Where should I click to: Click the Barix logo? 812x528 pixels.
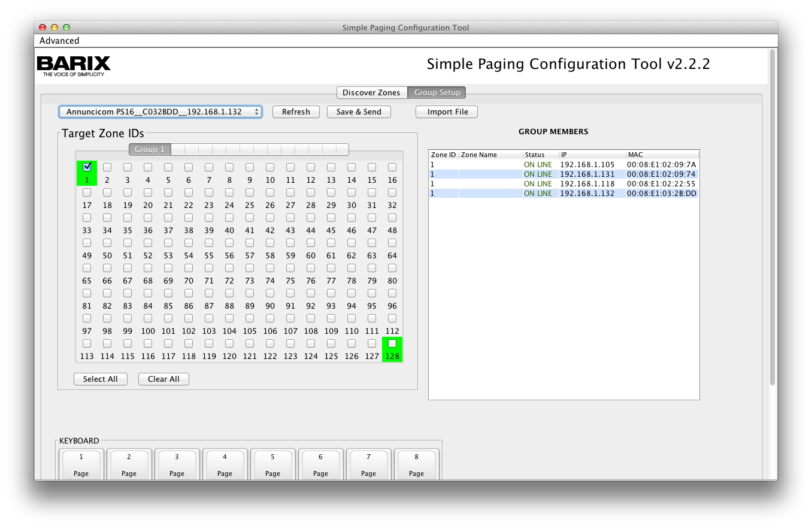(x=74, y=65)
